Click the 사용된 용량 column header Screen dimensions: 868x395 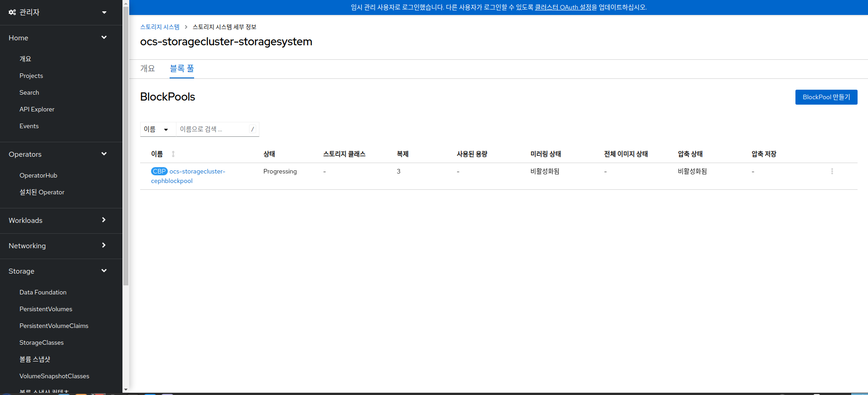472,154
